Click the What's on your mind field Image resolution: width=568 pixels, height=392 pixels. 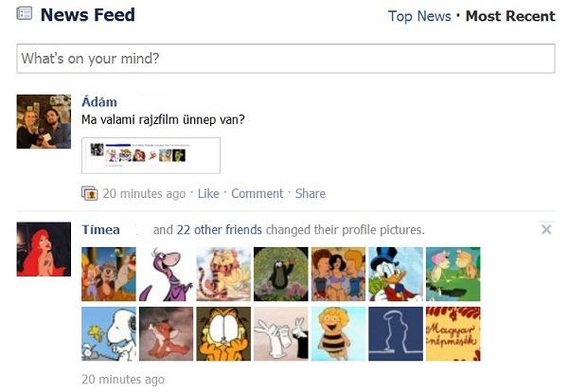[286, 59]
